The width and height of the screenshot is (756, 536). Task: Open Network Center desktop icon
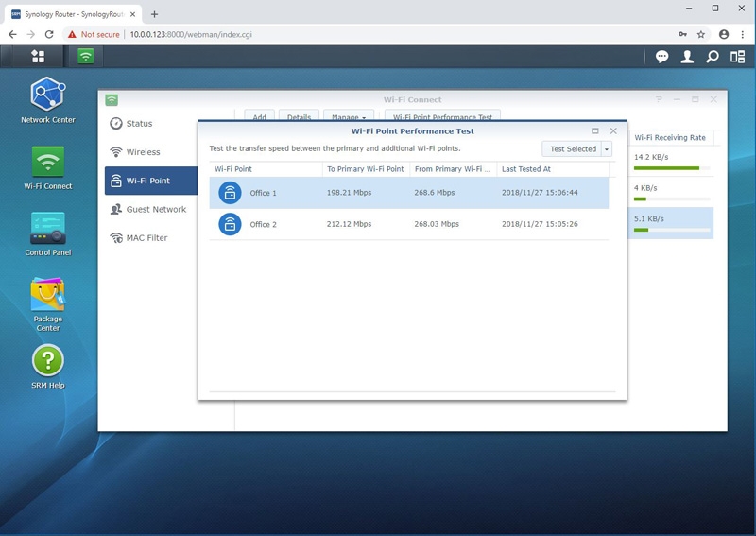click(47, 98)
